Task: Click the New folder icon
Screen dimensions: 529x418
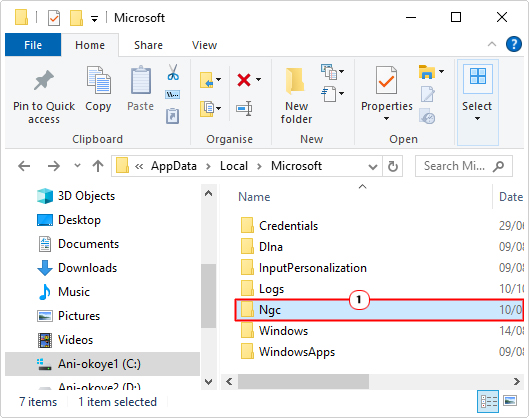Action: 295,81
